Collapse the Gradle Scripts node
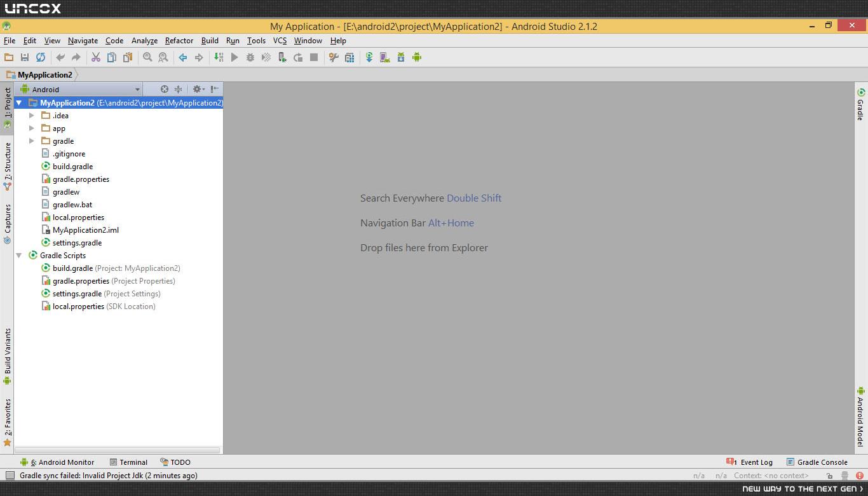Viewport: 868px width, 496px height. tap(19, 255)
